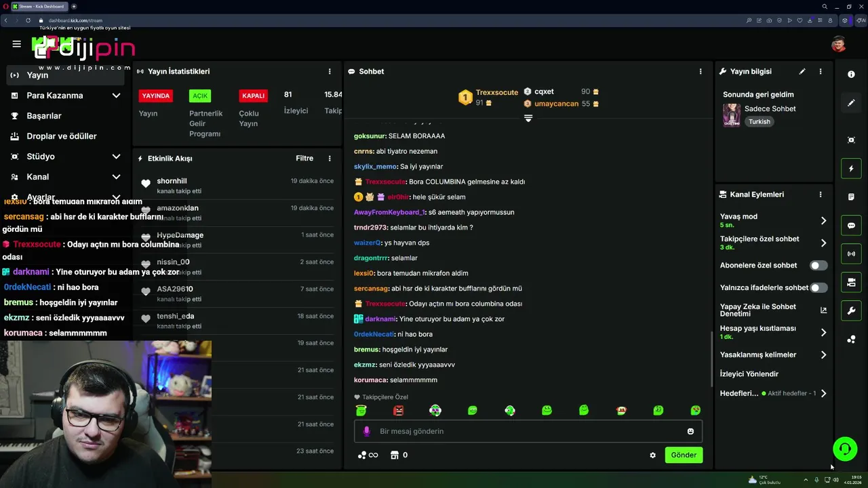This screenshot has width=868, height=488.
Task: Open the green headset support button
Action: (x=845, y=449)
